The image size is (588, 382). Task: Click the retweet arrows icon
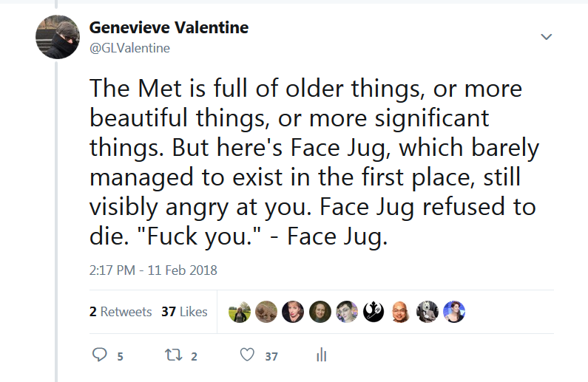pos(171,355)
